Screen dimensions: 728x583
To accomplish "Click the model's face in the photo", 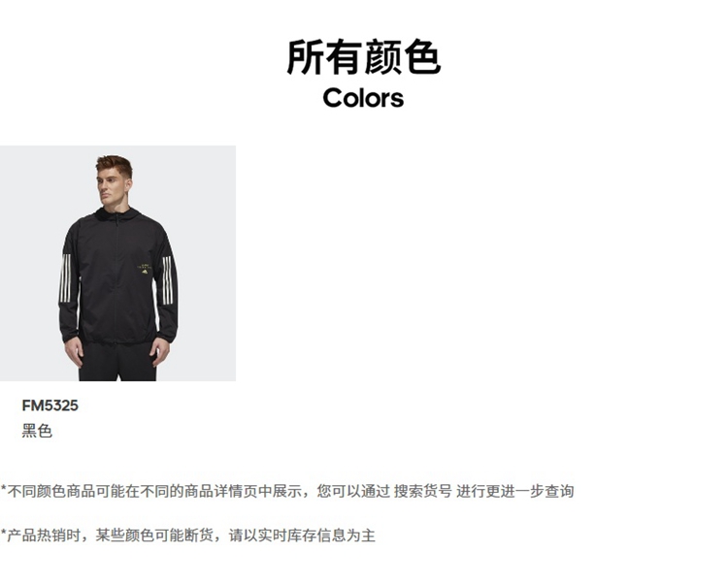I will [112, 185].
